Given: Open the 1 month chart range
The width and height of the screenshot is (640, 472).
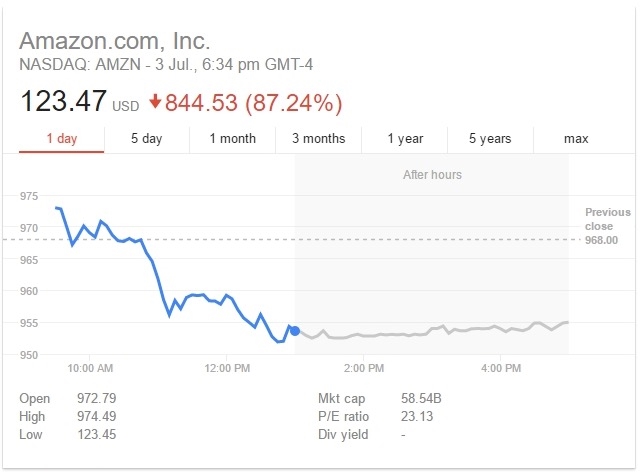Looking at the screenshot, I should click(x=232, y=139).
